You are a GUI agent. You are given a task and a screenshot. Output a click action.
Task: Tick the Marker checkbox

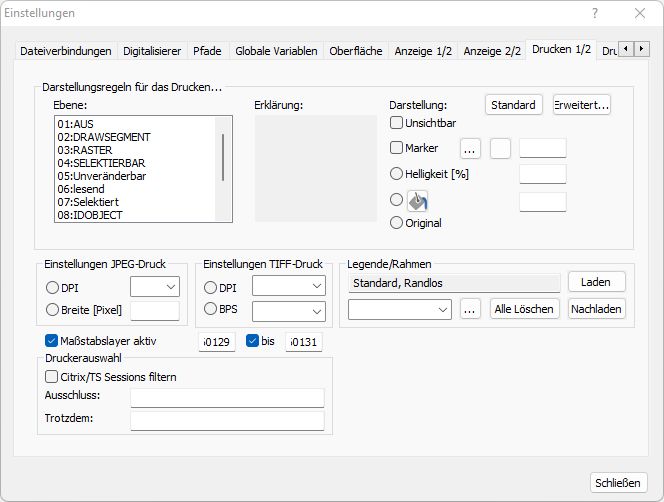pyautogui.click(x=396, y=148)
